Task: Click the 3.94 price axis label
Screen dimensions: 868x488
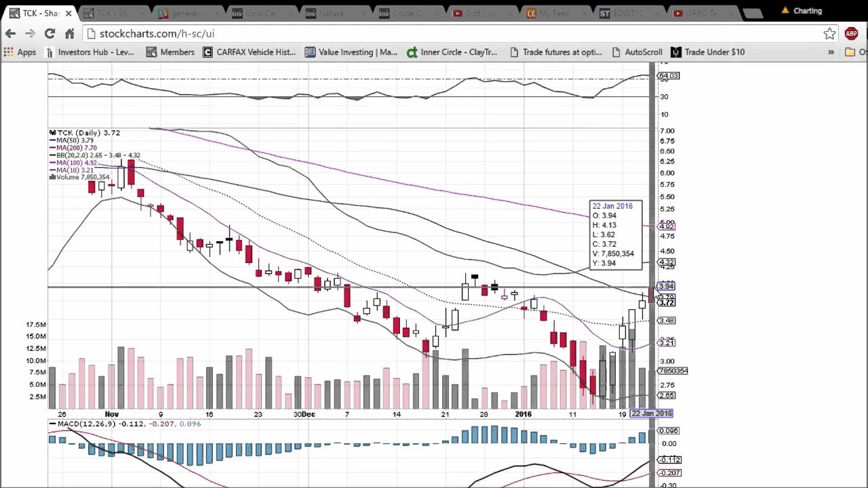Action: point(667,286)
